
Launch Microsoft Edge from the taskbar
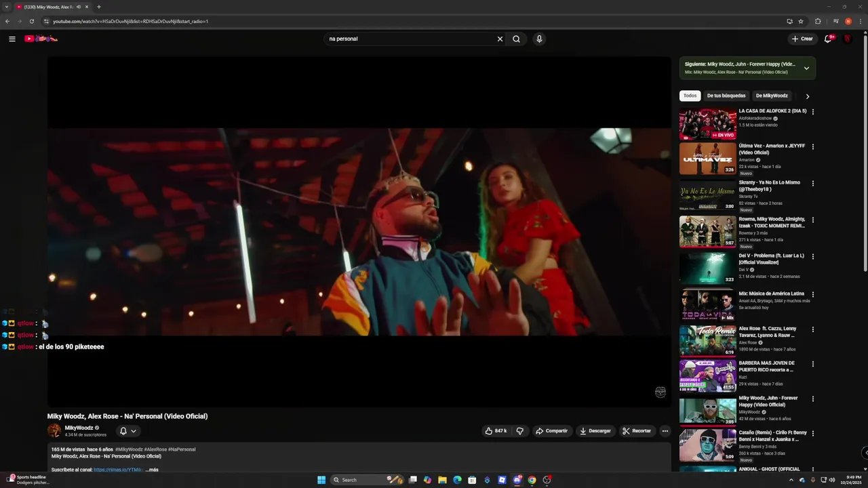tap(457, 480)
